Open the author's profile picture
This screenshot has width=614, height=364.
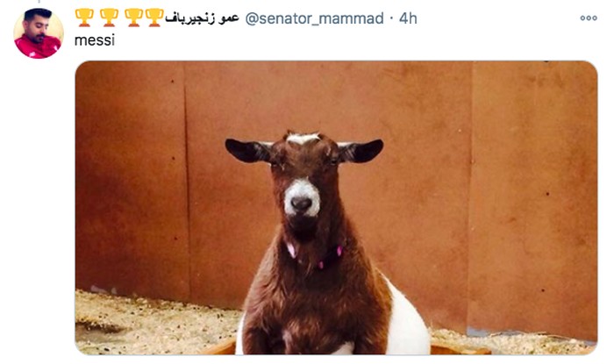coord(39,33)
